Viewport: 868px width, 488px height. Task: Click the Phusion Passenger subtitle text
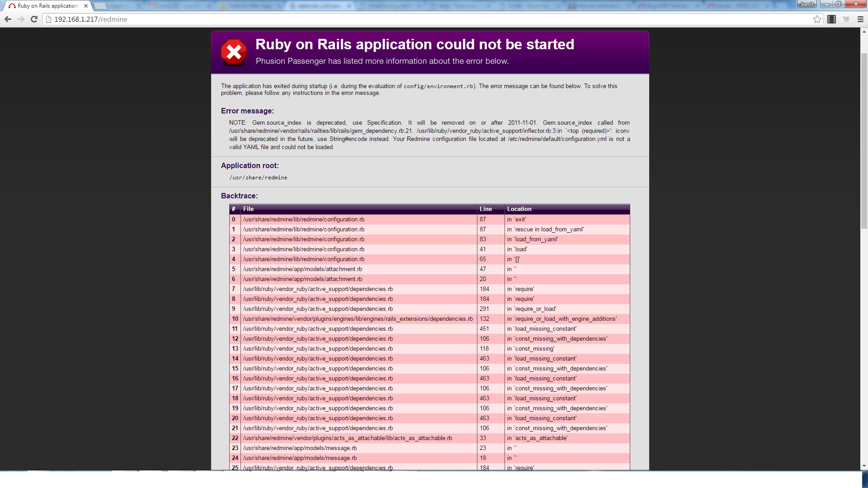coord(382,61)
